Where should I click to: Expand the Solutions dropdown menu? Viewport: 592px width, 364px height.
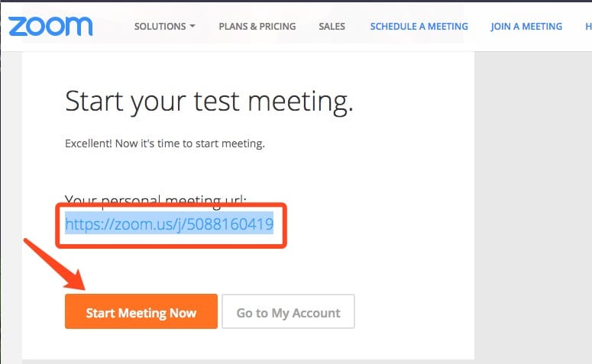(x=160, y=26)
